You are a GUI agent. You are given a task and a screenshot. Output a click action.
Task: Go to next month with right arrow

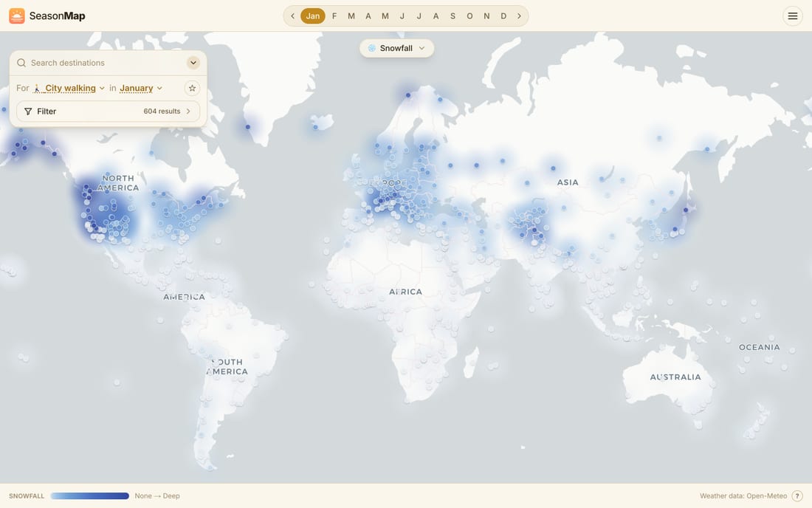point(519,16)
